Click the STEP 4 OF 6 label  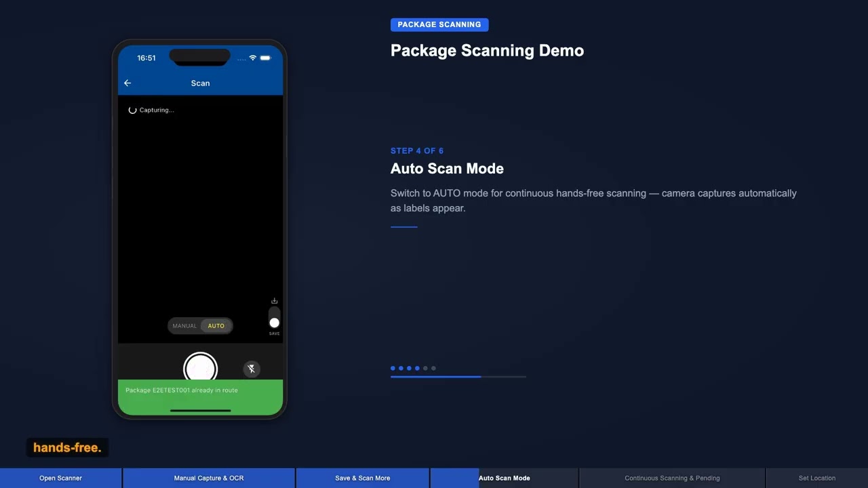point(417,150)
